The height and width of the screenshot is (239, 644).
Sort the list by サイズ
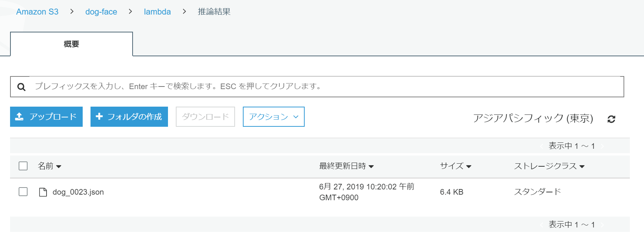(x=455, y=166)
